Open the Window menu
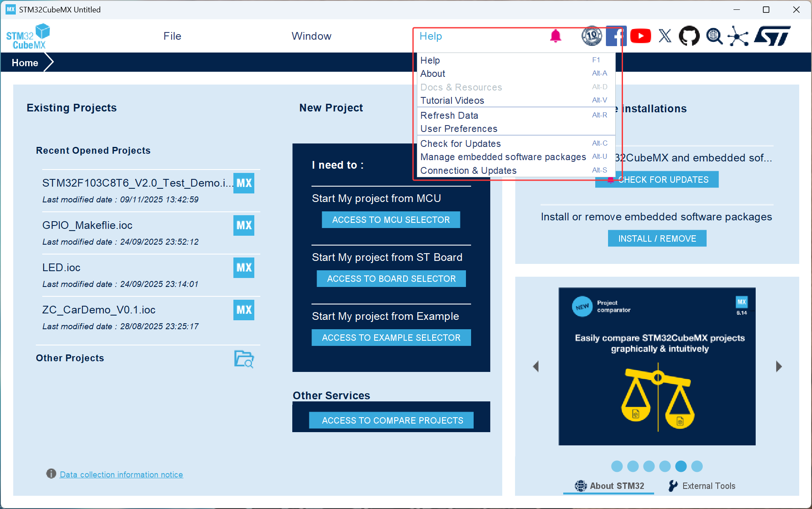Screen dimensions: 812x509 (x=311, y=36)
